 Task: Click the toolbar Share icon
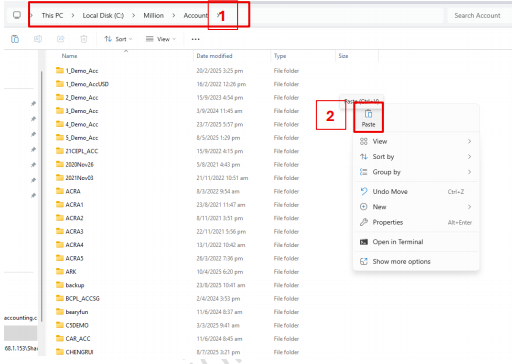pyautogui.click(x=61, y=39)
